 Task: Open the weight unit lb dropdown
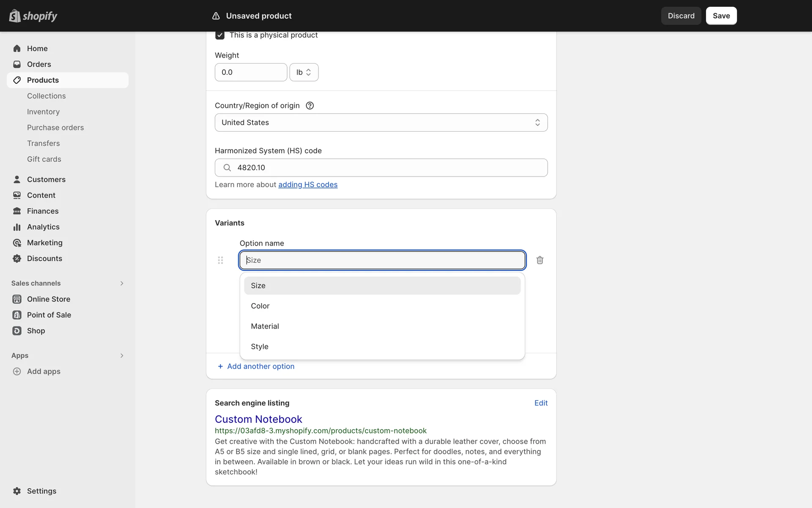click(304, 72)
